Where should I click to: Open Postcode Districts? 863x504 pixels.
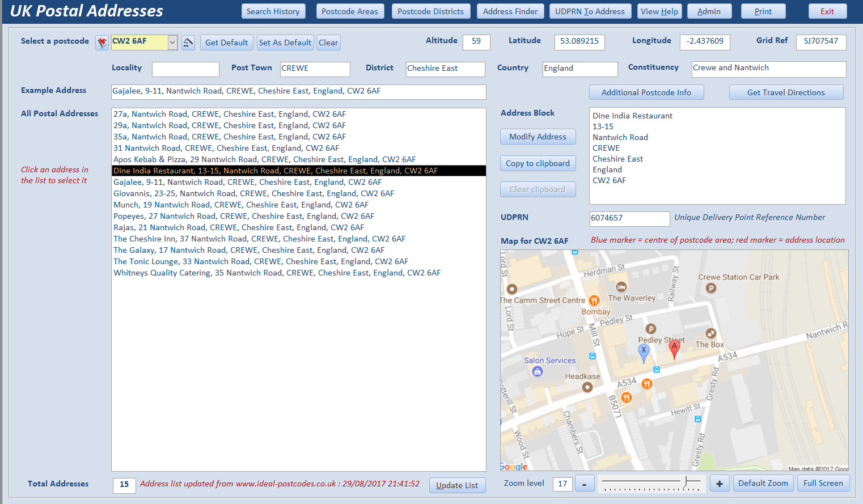point(430,11)
